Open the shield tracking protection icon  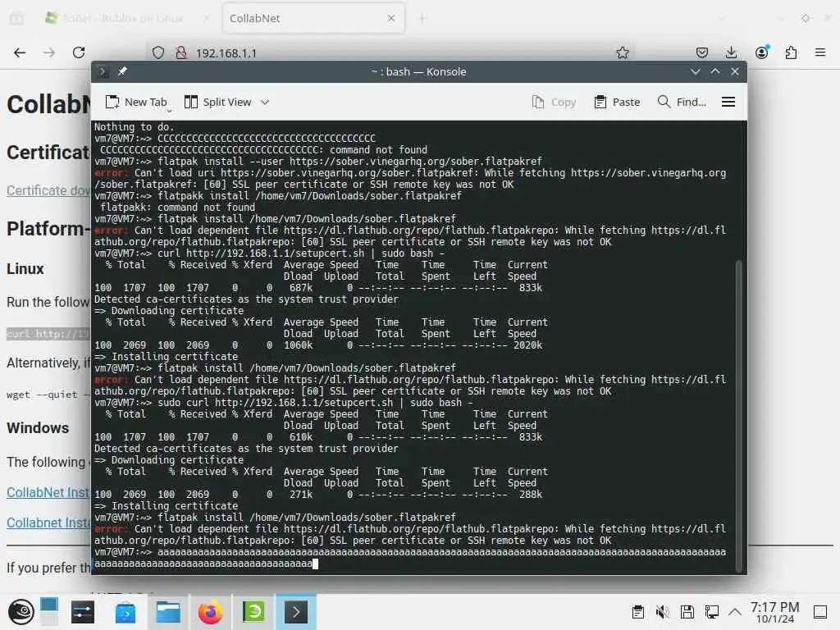[158, 52]
